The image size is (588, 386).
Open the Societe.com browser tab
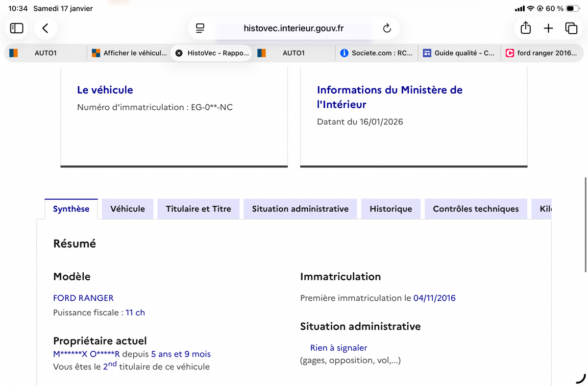[x=377, y=53]
